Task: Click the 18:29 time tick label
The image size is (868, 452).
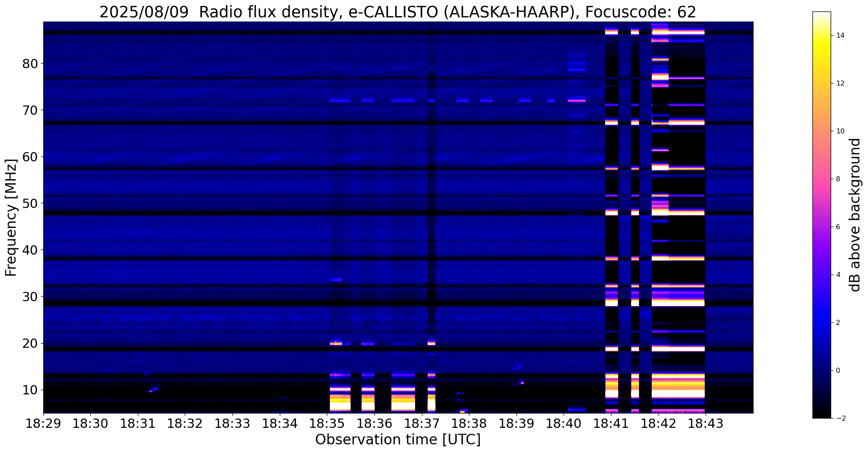Action: (43, 424)
